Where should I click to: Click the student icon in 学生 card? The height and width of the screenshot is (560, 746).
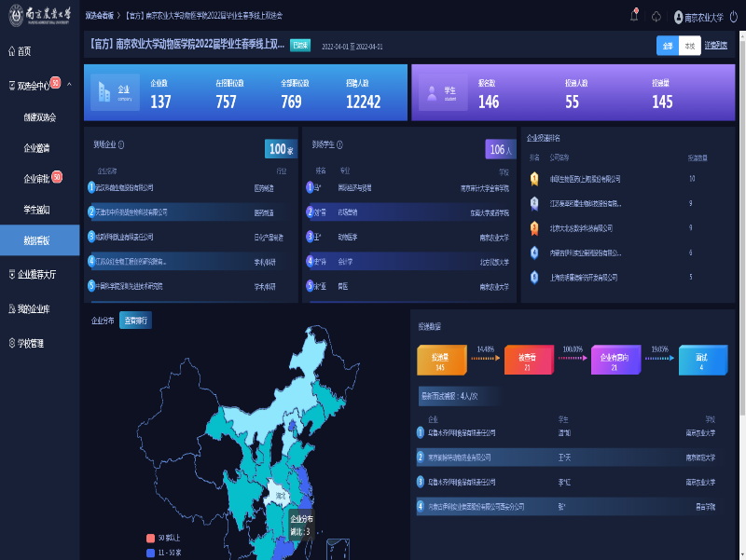click(x=432, y=93)
